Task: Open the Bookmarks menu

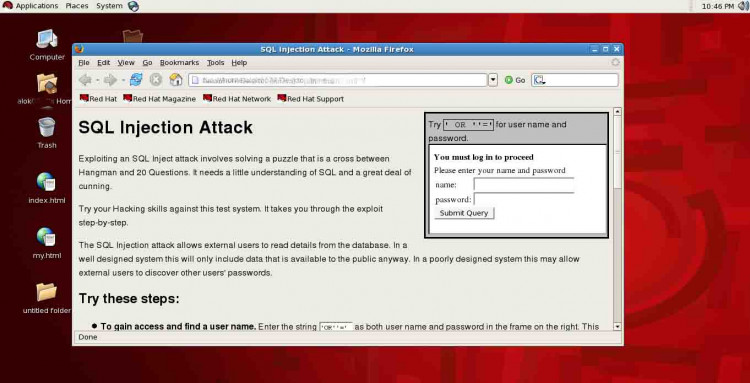Action: pyautogui.click(x=179, y=63)
